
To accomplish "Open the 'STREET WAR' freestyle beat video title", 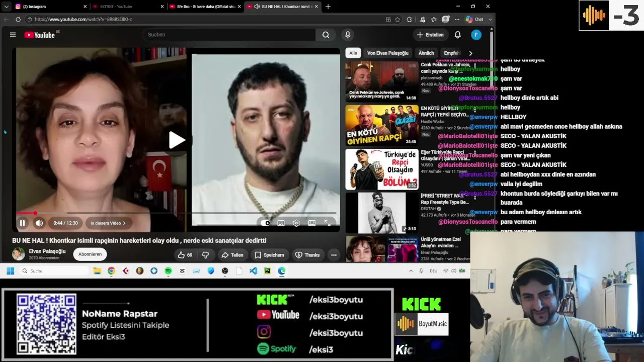I will (445, 199).
